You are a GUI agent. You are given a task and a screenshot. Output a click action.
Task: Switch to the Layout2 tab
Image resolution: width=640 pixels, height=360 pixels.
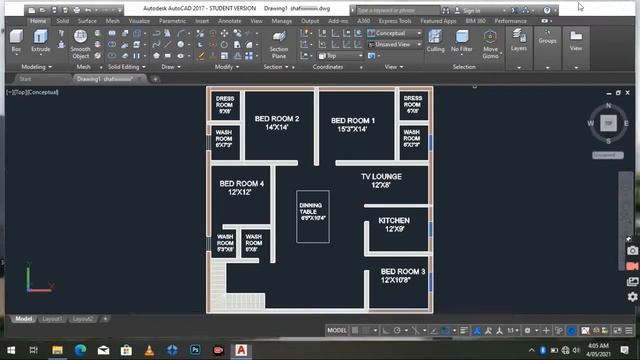82,319
